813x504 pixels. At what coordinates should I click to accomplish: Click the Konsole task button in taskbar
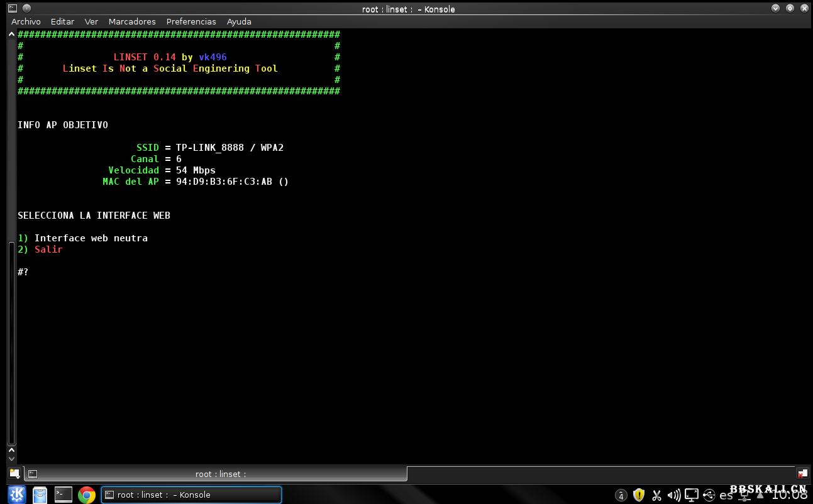pos(191,495)
